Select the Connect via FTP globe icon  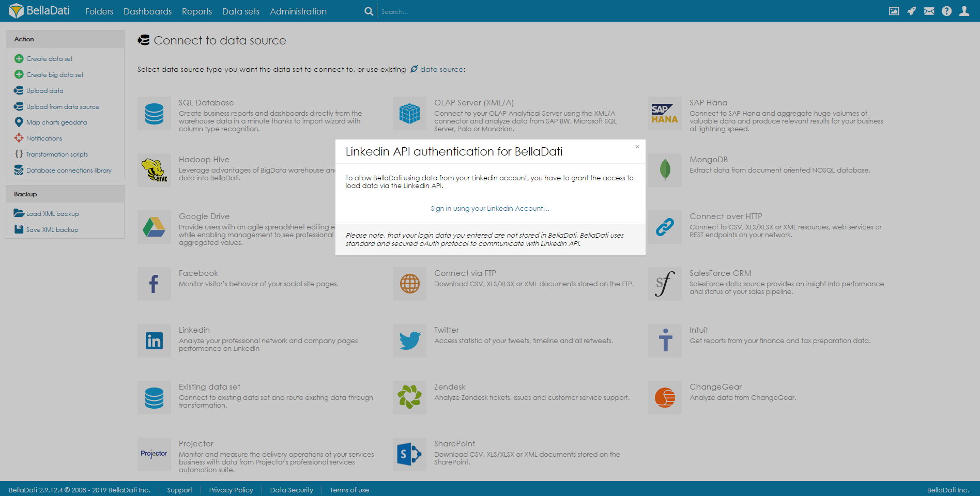[409, 284]
